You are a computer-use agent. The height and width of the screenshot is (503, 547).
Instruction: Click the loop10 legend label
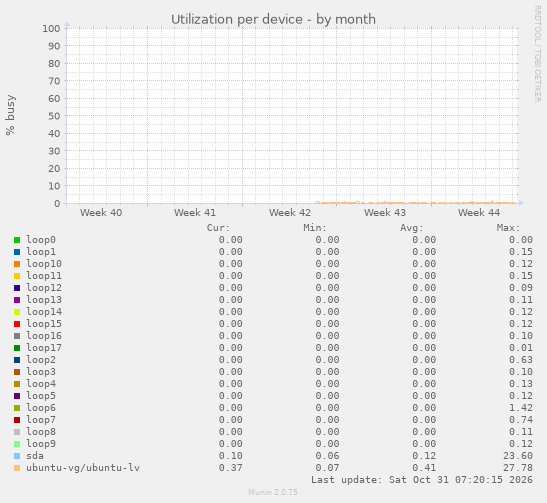pyautogui.click(x=44, y=264)
